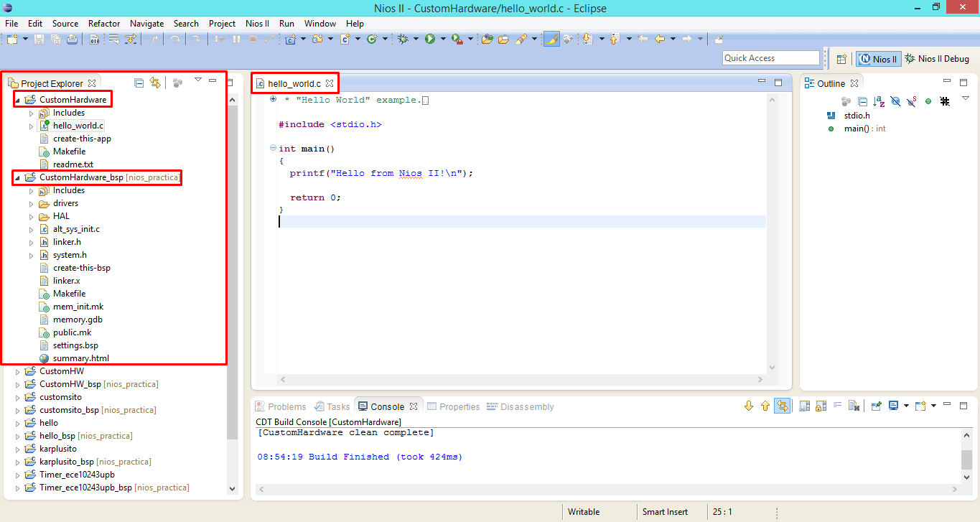Collapse All in Outline view

[x=862, y=101]
